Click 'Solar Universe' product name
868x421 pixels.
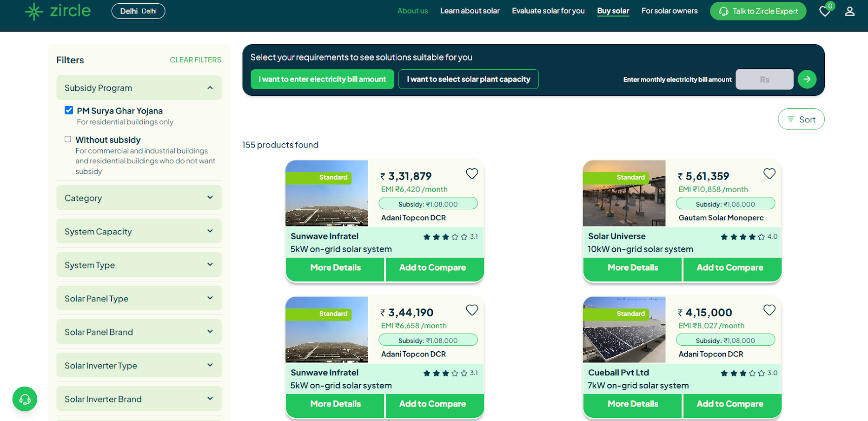(x=616, y=236)
